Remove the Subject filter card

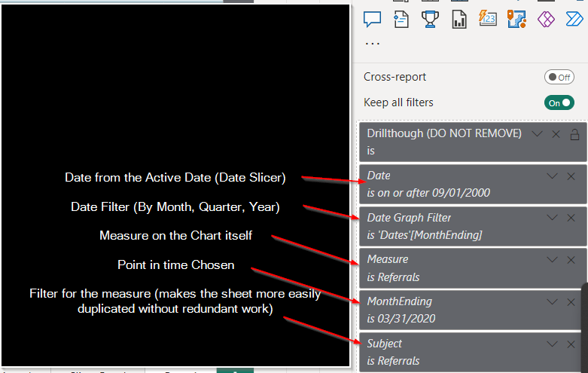[x=571, y=344]
